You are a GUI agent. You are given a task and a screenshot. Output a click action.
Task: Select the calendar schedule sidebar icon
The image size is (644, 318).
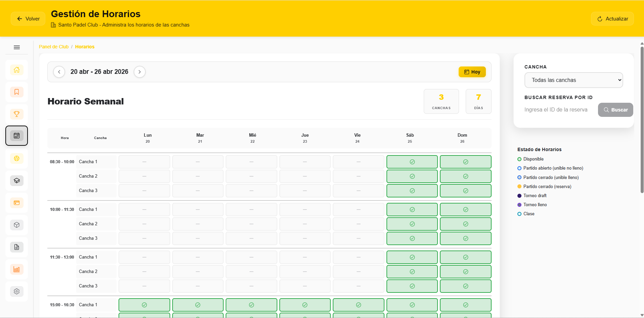coord(16,136)
